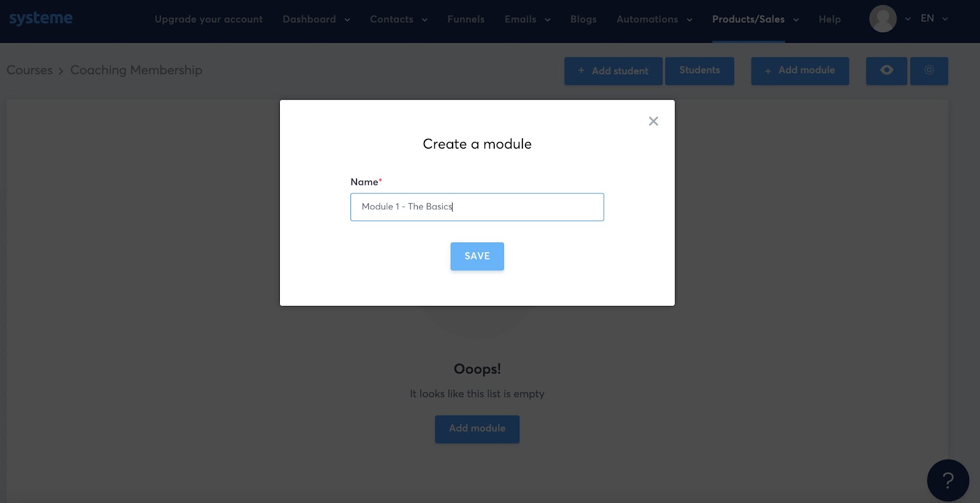This screenshot has height=503, width=980.
Task: Open the EN language selector
Action: pyautogui.click(x=934, y=18)
